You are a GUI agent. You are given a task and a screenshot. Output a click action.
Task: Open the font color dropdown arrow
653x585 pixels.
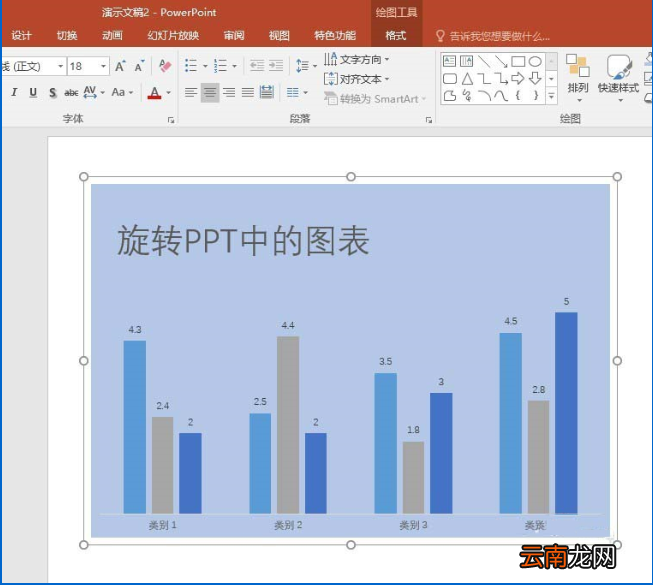[169, 92]
